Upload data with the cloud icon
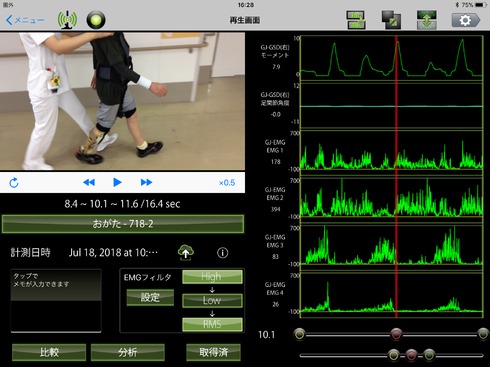This screenshot has width=490, height=367. point(186,252)
